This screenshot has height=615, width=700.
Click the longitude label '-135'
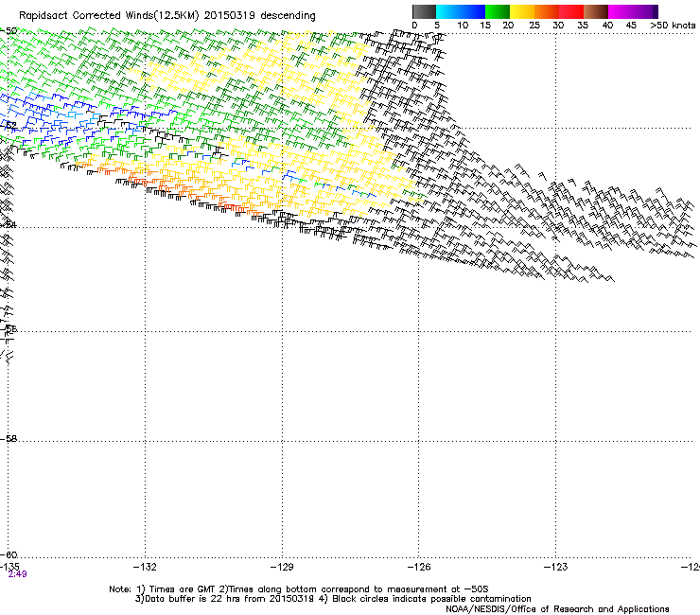(x=9, y=567)
